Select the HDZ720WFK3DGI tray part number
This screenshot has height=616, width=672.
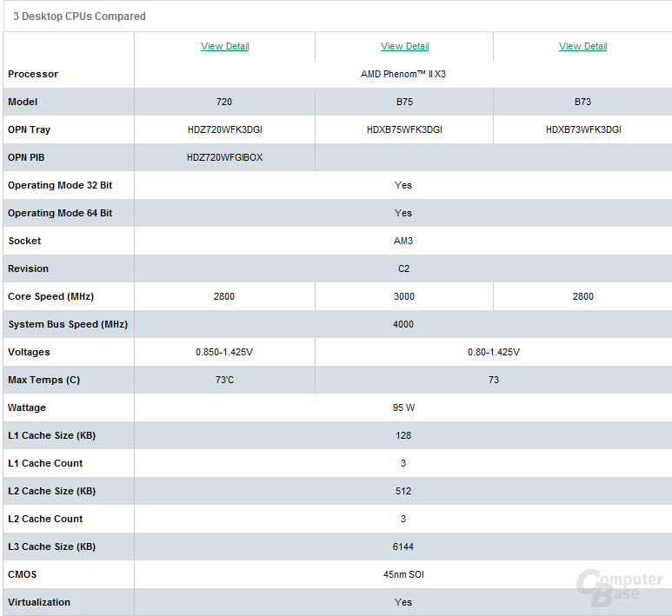coord(225,129)
